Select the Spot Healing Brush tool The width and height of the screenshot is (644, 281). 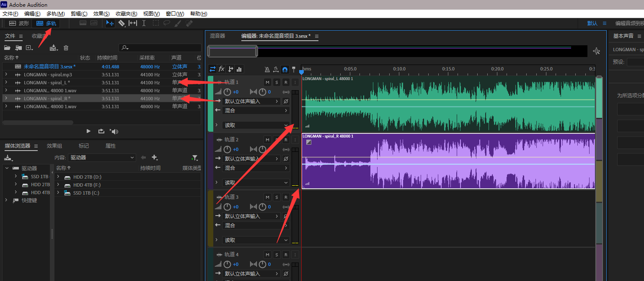click(189, 23)
